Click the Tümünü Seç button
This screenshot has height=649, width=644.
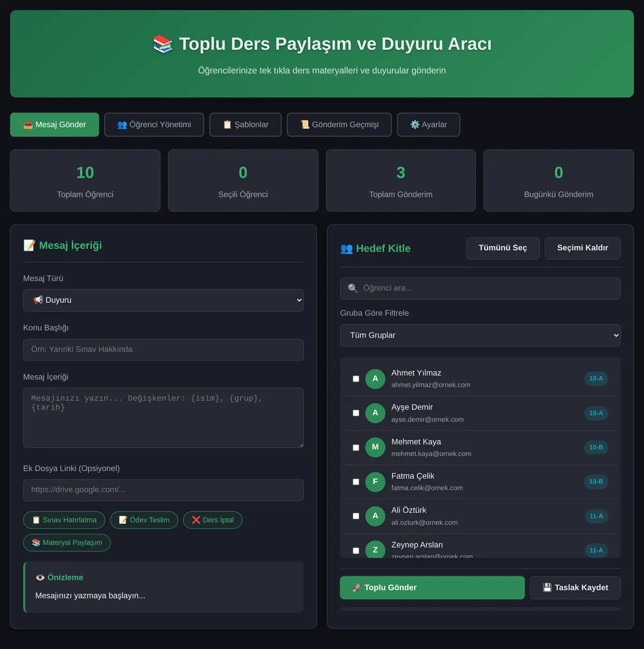pyautogui.click(x=503, y=248)
